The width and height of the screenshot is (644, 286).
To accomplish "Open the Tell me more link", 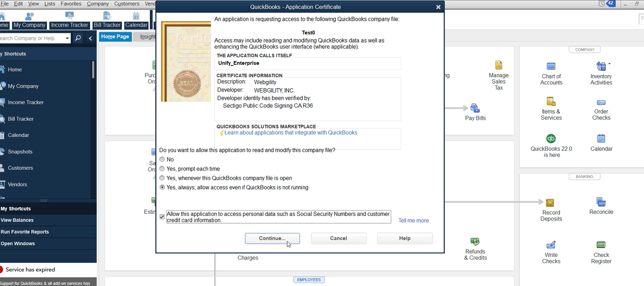I will coord(413,220).
